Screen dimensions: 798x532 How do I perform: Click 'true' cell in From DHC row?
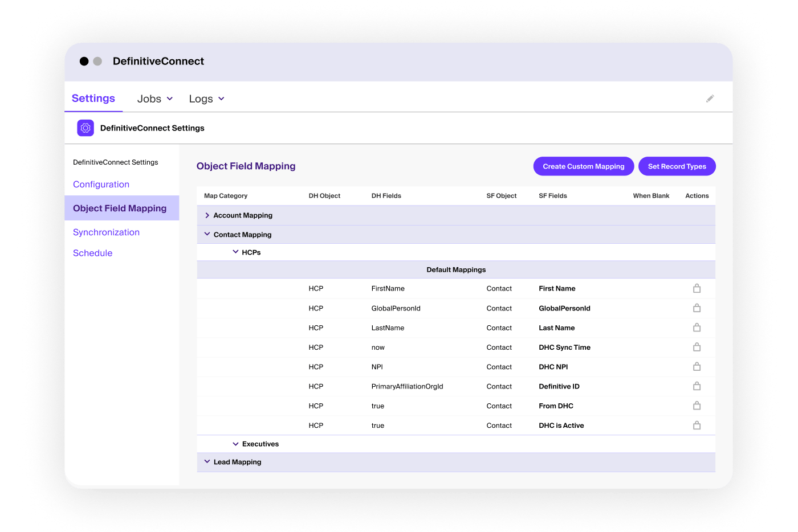(x=378, y=406)
